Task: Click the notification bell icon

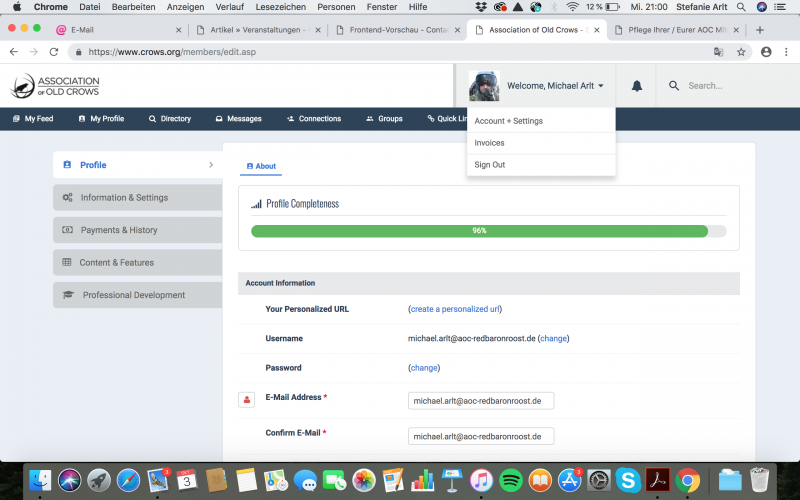Action: (637, 86)
